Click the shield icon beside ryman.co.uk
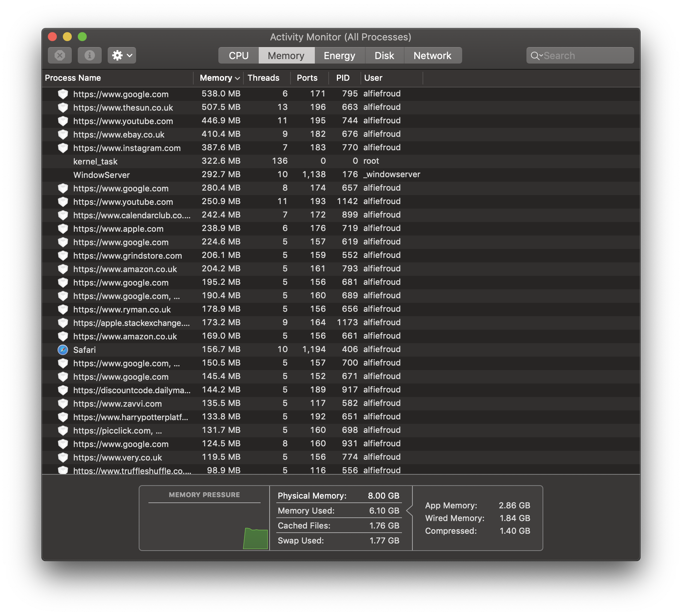 tap(63, 309)
